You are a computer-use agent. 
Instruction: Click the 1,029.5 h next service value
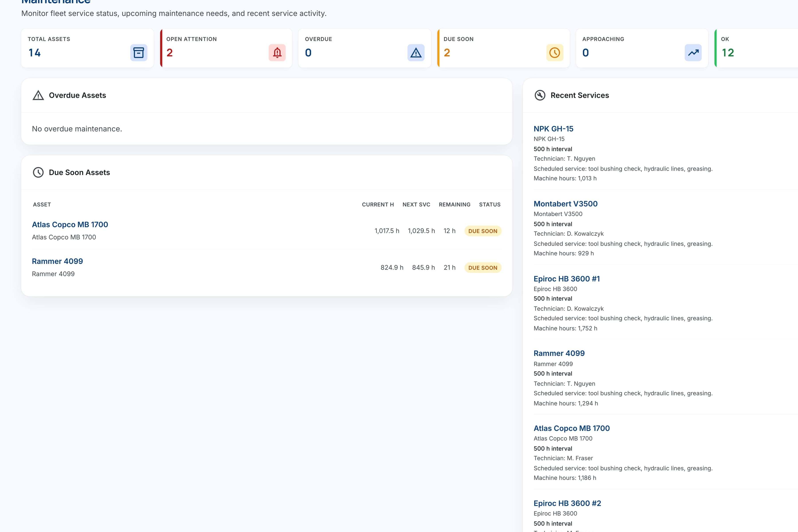(421, 231)
